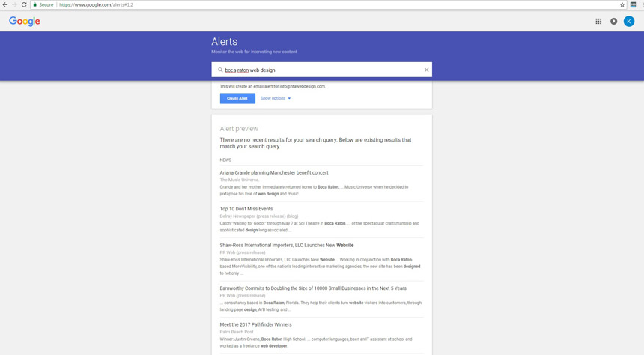Expand Show options dropdown

point(276,98)
